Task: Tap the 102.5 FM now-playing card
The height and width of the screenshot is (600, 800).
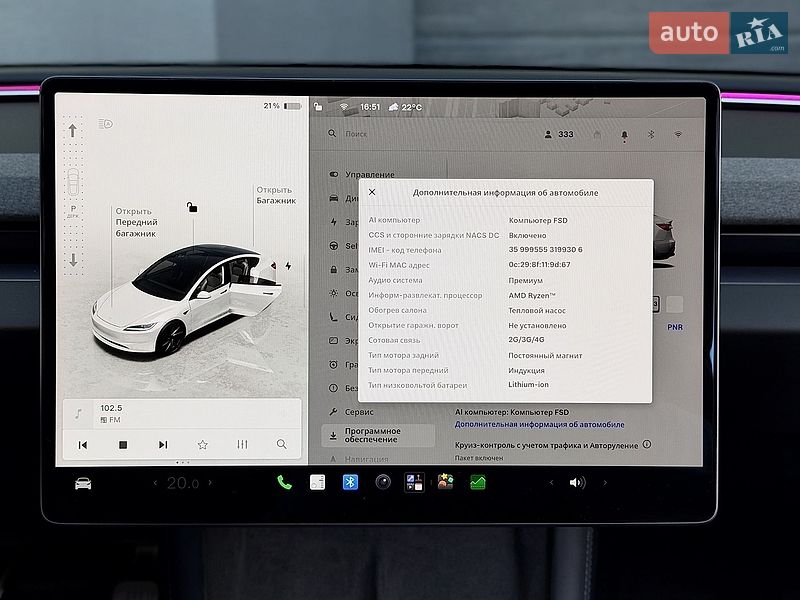Action: 182,414
